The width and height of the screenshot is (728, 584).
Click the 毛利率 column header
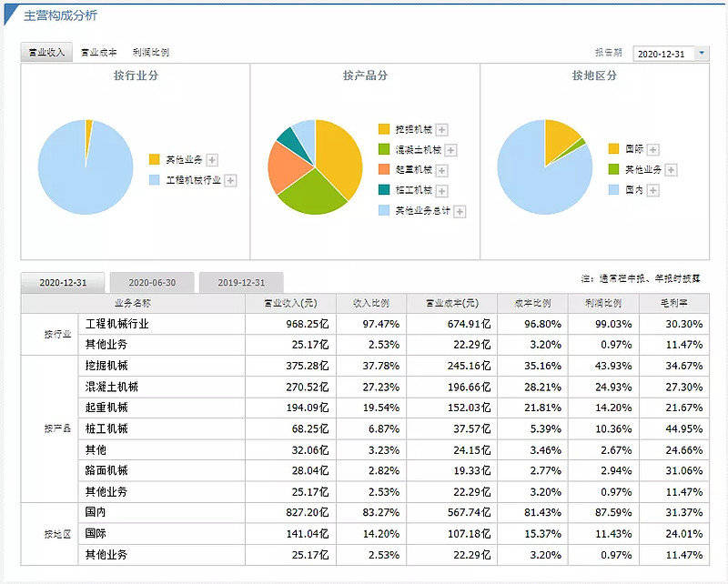point(674,303)
